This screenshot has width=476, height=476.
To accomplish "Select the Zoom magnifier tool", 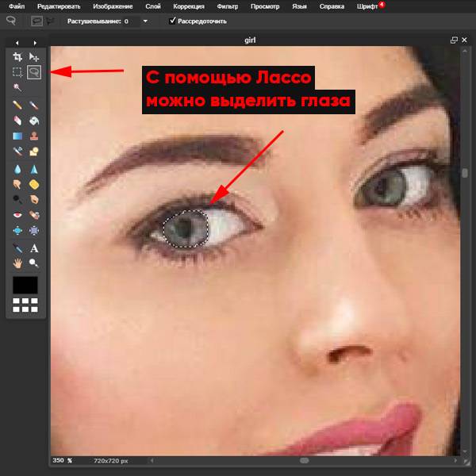I will click(34, 263).
